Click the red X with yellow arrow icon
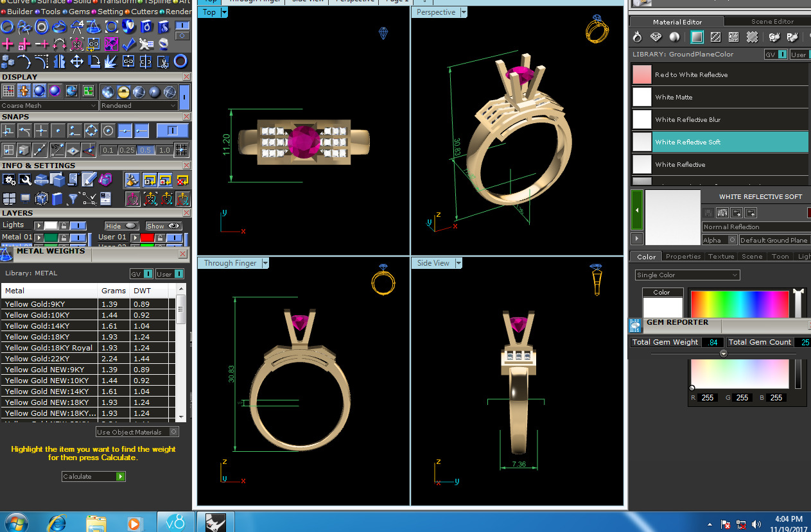Viewport: 811px width, 532px height. 182,180
